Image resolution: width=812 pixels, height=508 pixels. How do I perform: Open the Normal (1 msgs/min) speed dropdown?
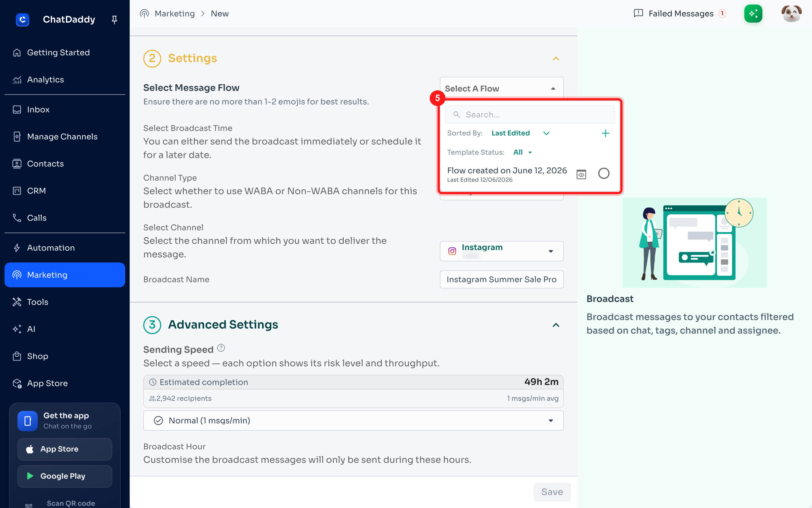[353, 420]
